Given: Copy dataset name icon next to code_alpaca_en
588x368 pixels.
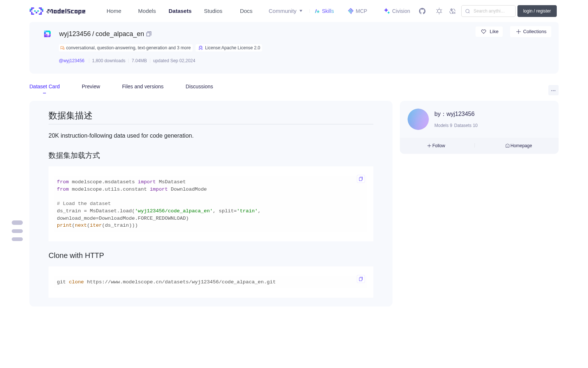Looking at the screenshot, I should (149, 34).
